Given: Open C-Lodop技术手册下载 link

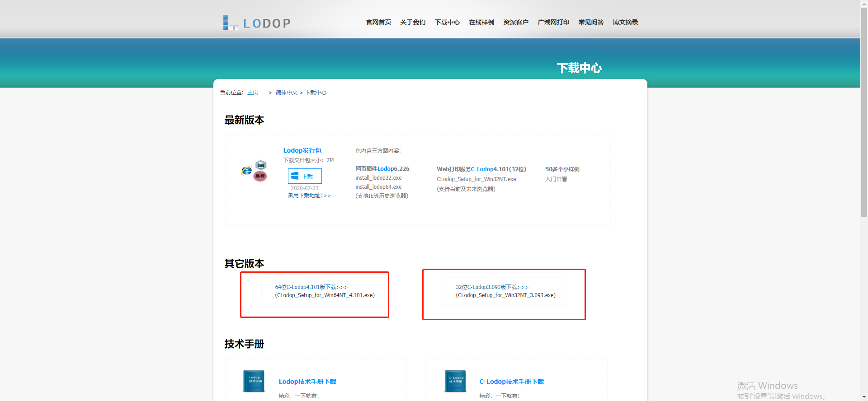Looking at the screenshot, I should coord(511,382).
